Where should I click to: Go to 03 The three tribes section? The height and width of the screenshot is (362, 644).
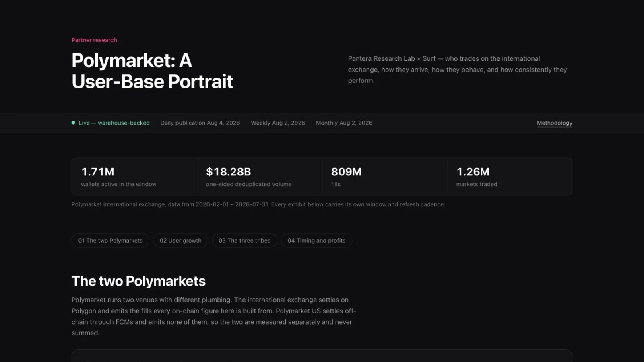point(244,241)
